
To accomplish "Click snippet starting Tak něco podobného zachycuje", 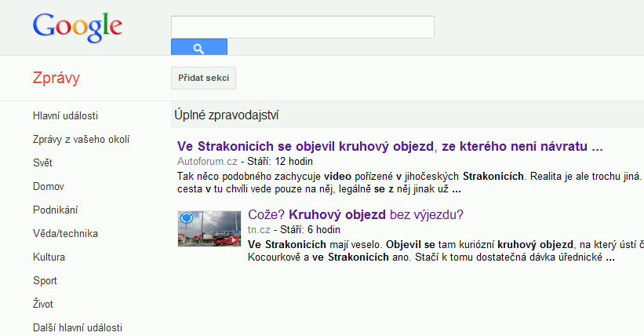I will tap(410, 183).
